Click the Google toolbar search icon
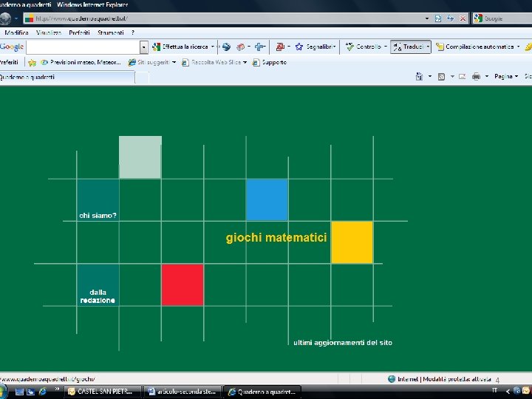The height and width of the screenshot is (399, 532). tap(157, 47)
